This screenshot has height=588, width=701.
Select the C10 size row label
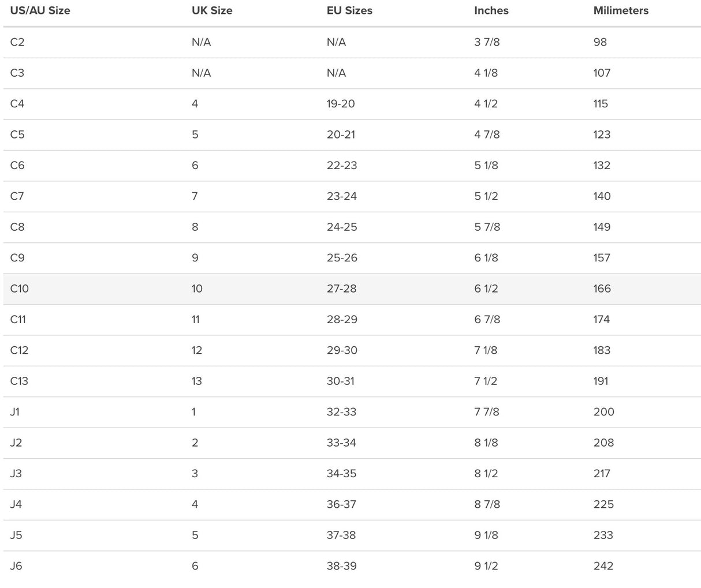[x=19, y=289]
